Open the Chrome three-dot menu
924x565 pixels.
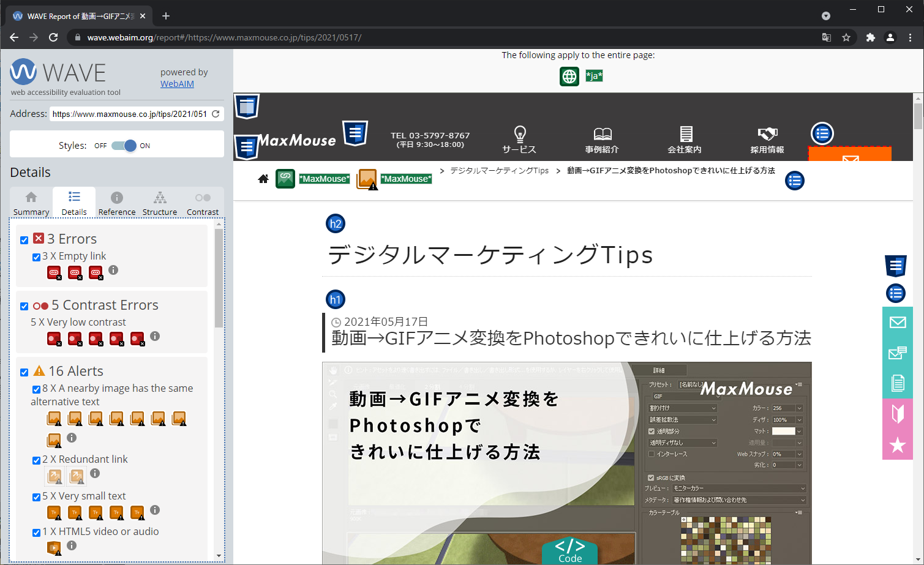[911, 37]
